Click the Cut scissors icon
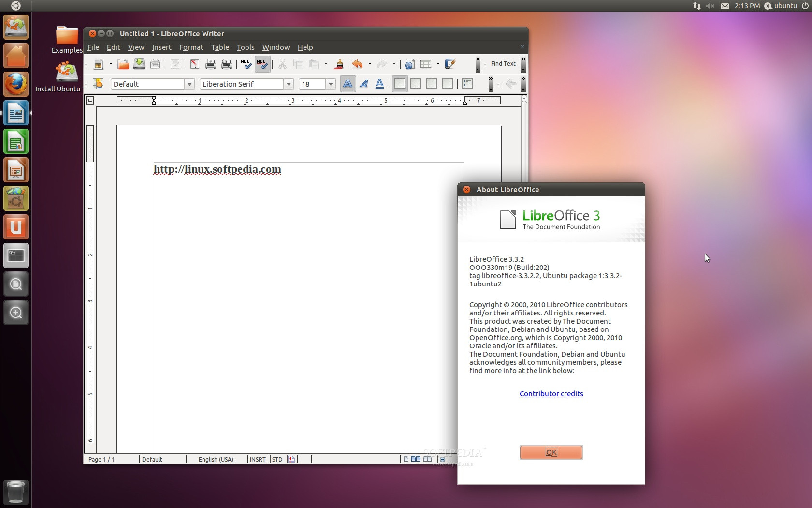The width and height of the screenshot is (812, 508). [282, 64]
